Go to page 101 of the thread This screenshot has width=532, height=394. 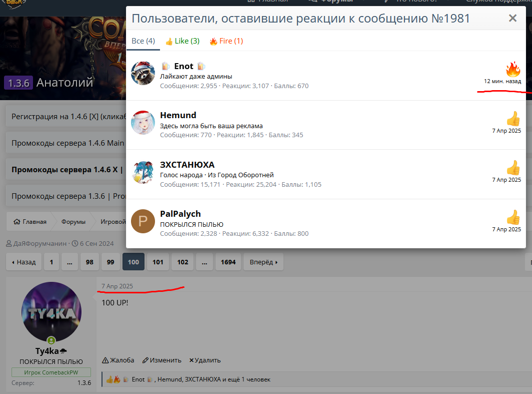(x=158, y=262)
